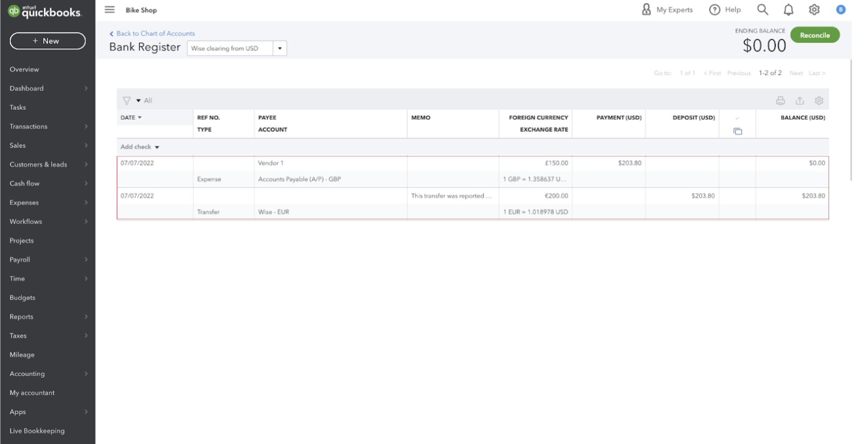868x444 pixels.
Task: Click the $203.80 payment amount
Action: click(630, 163)
